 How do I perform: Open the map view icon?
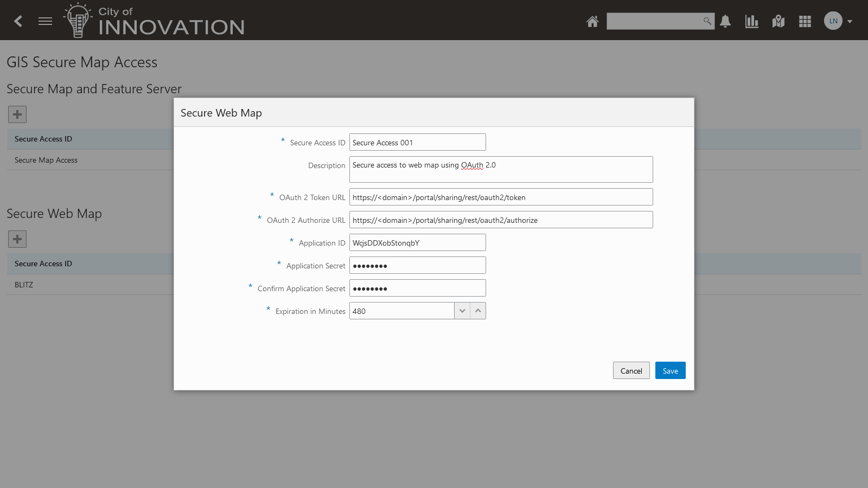point(778,21)
